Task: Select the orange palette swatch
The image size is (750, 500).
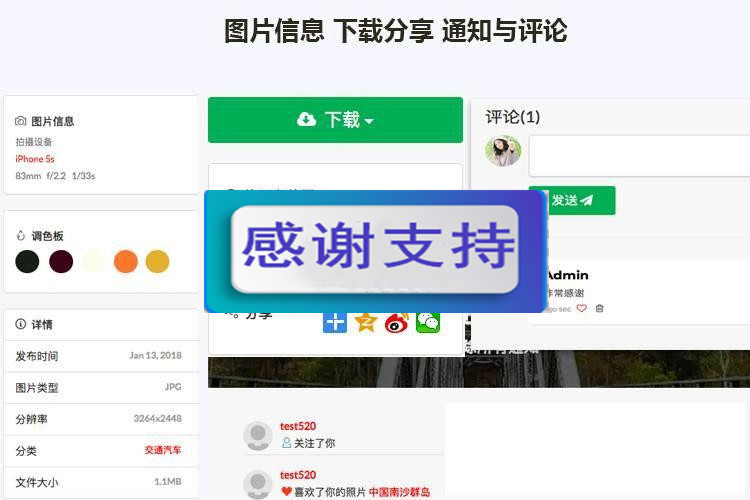Action: pyautogui.click(x=126, y=262)
